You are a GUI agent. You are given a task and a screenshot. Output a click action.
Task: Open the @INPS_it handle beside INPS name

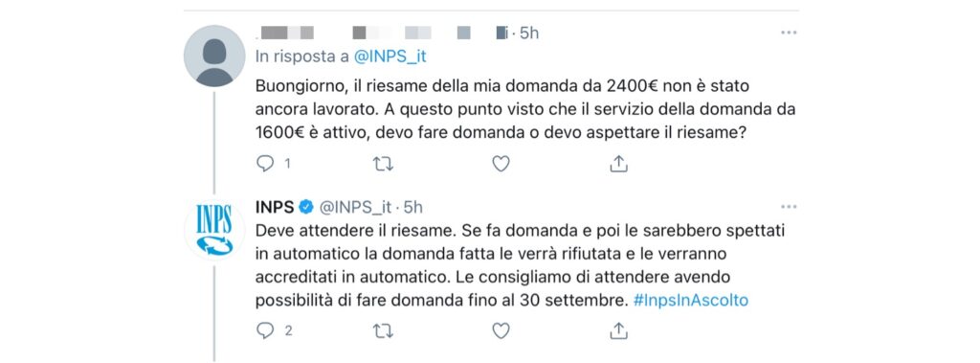[355, 207]
